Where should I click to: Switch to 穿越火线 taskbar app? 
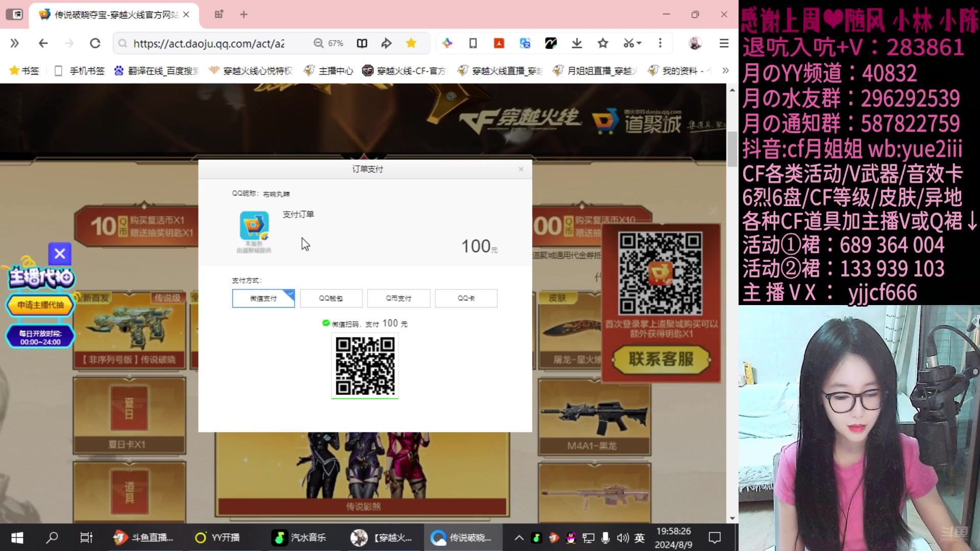pos(382,538)
